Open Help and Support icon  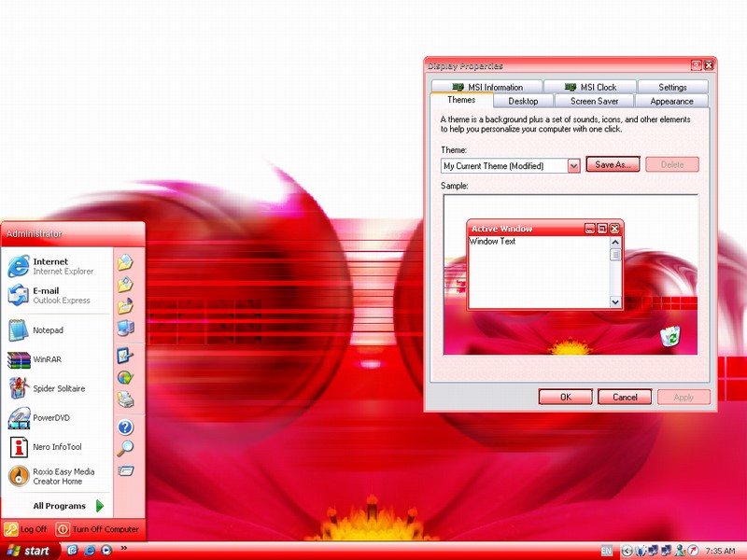click(125, 427)
